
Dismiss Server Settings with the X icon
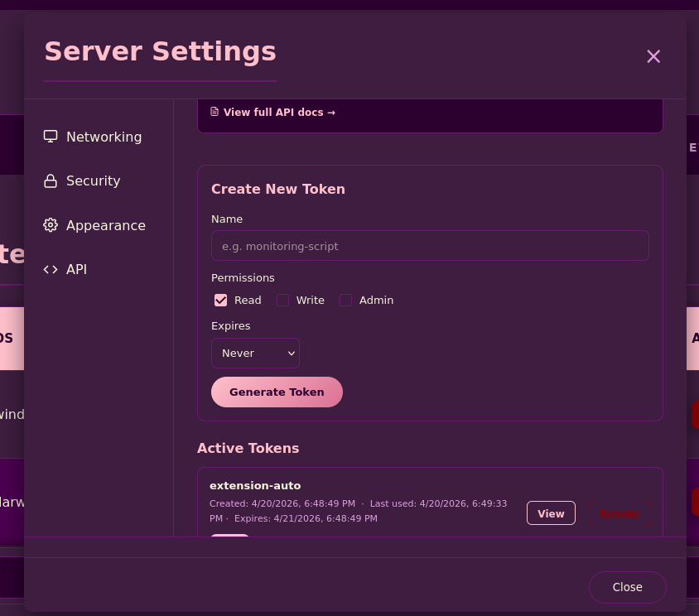tap(653, 56)
